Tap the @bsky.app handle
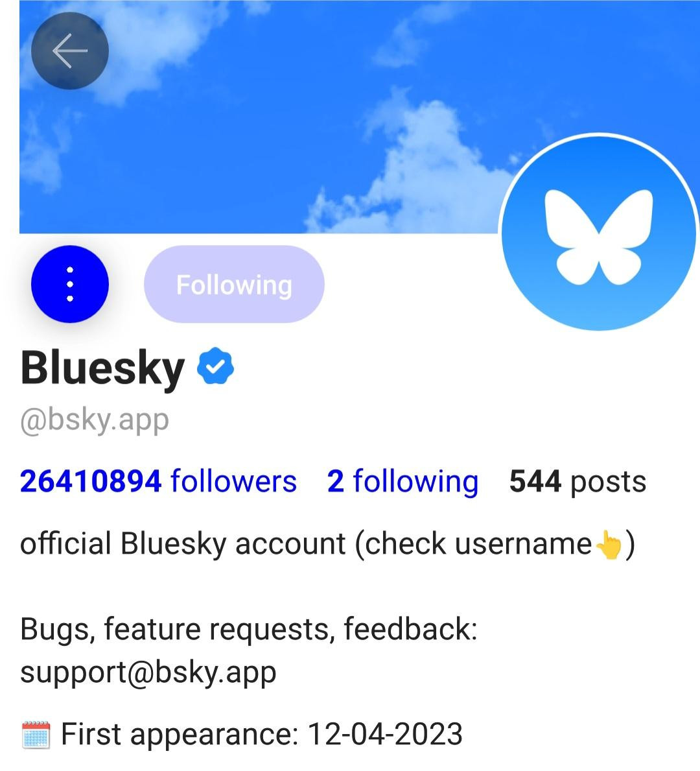Screen dimensions: 700x771 95,421
